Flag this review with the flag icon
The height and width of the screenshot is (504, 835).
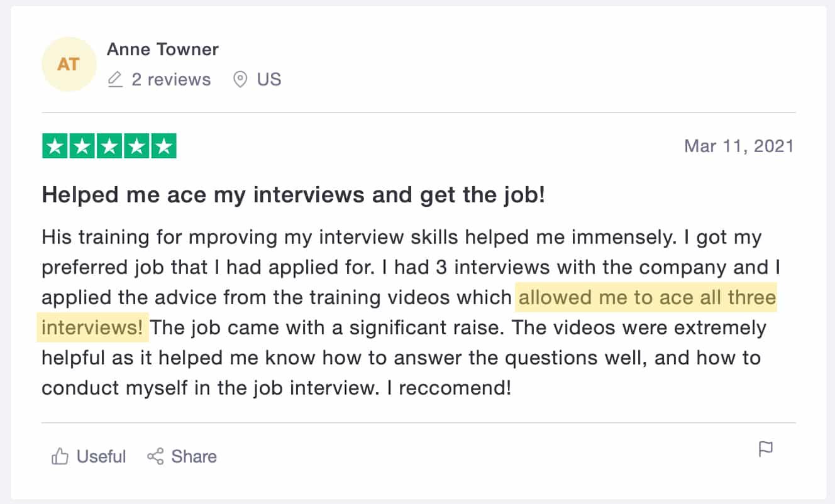click(765, 449)
